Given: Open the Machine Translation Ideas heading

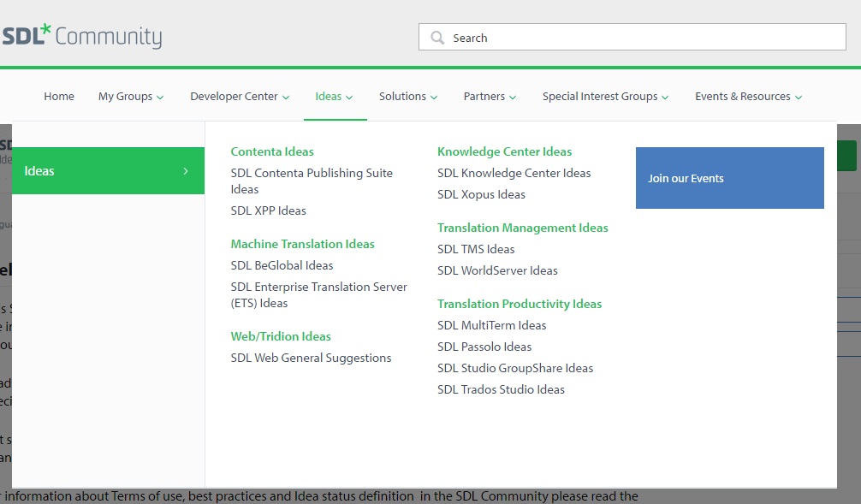Looking at the screenshot, I should click(x=303, y=244).
